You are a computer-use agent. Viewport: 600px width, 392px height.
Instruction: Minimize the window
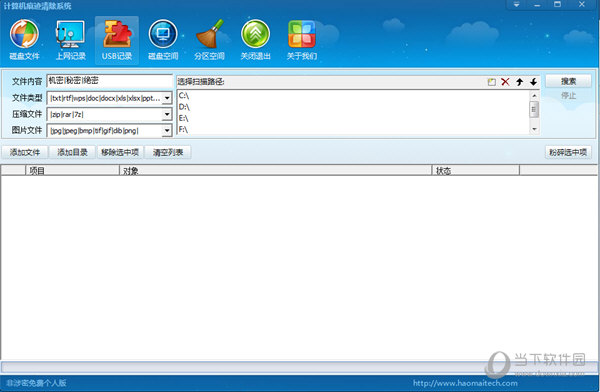pyautogui.click(x=537, y=5)
